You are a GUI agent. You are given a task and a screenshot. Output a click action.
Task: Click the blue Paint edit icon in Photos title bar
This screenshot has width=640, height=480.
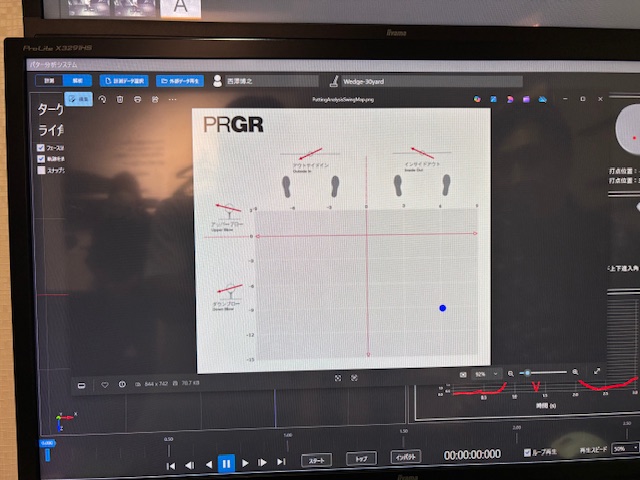pos(493,99)
